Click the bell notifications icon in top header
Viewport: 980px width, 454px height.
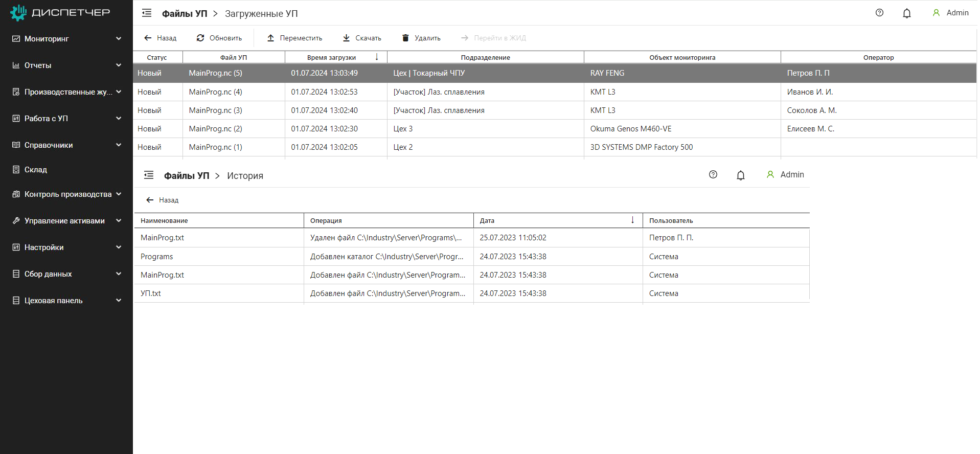point(906,13)
